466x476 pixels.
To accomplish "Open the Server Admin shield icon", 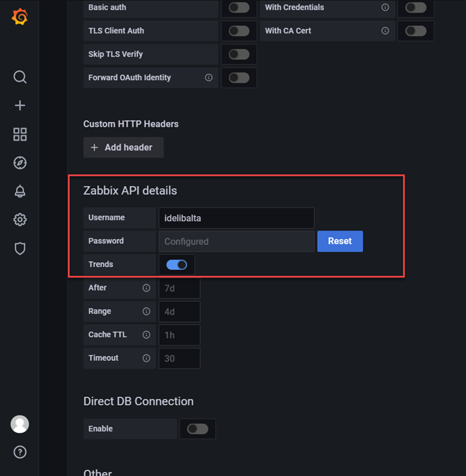I will coord(20,249).
